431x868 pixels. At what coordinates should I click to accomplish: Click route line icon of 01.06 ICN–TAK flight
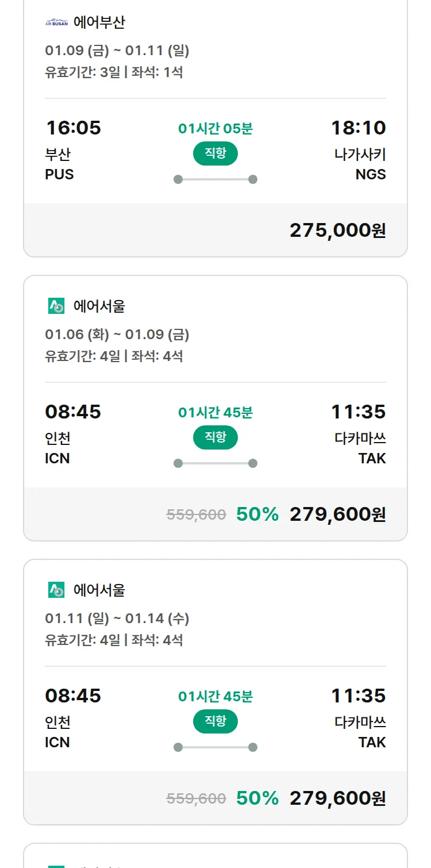coord(215,463)
